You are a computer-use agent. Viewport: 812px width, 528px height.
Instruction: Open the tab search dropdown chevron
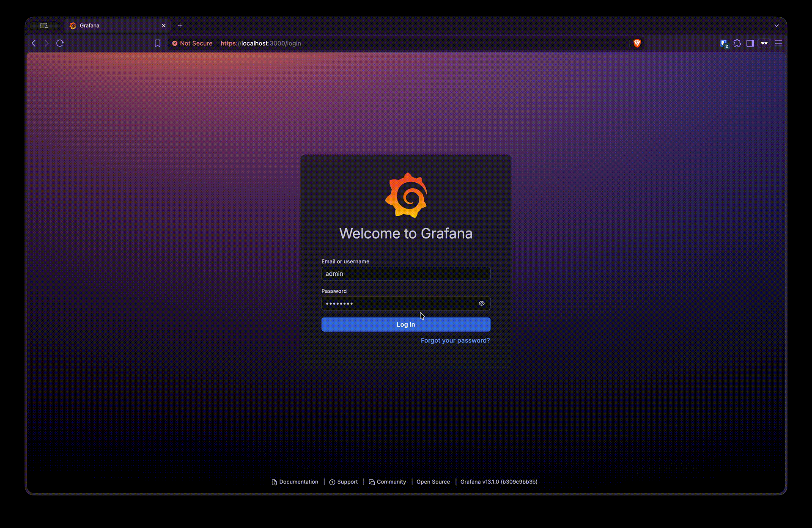click(776, 25)
